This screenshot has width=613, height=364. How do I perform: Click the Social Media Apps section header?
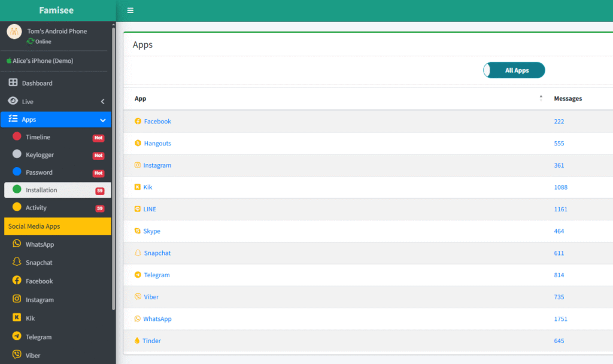[58, 226]
